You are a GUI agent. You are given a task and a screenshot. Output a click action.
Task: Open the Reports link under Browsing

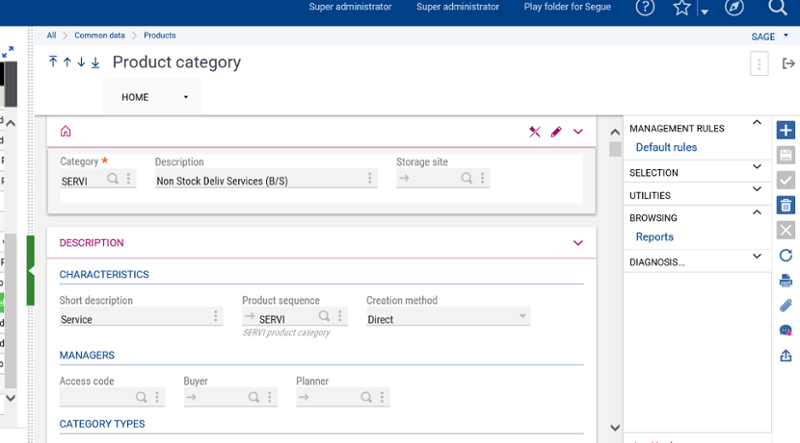pyautogui.click(x=654, y=237)
